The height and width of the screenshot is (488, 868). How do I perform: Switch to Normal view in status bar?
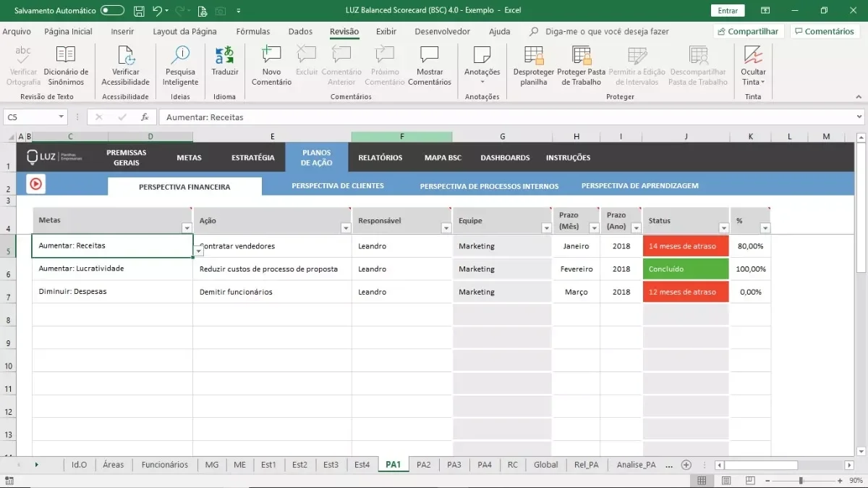click(x=702, y=481)
